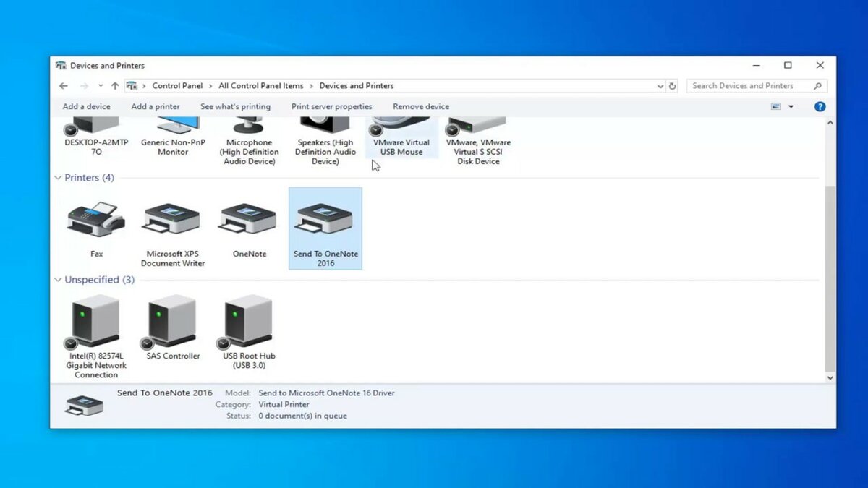Select Send To OneNote 2016 printer

click(x=325, y=228)
